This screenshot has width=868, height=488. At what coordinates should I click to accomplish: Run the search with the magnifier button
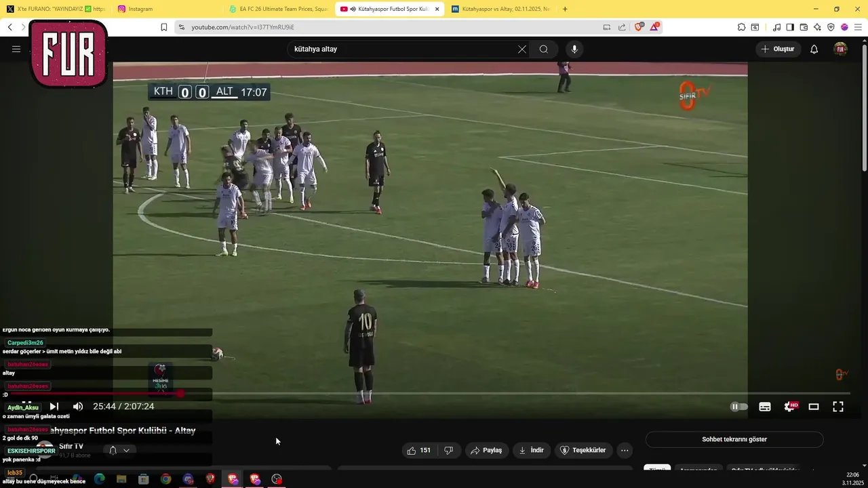click(544, 49)
